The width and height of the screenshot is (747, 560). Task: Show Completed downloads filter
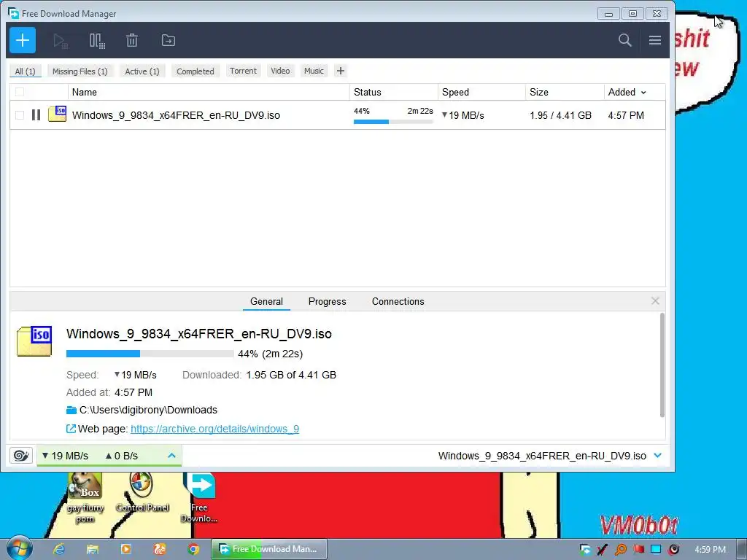coord(196,71)
